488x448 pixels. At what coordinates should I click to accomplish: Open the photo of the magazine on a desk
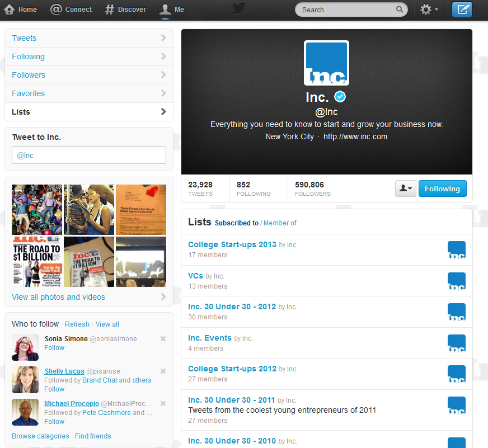tap(89, 262)
